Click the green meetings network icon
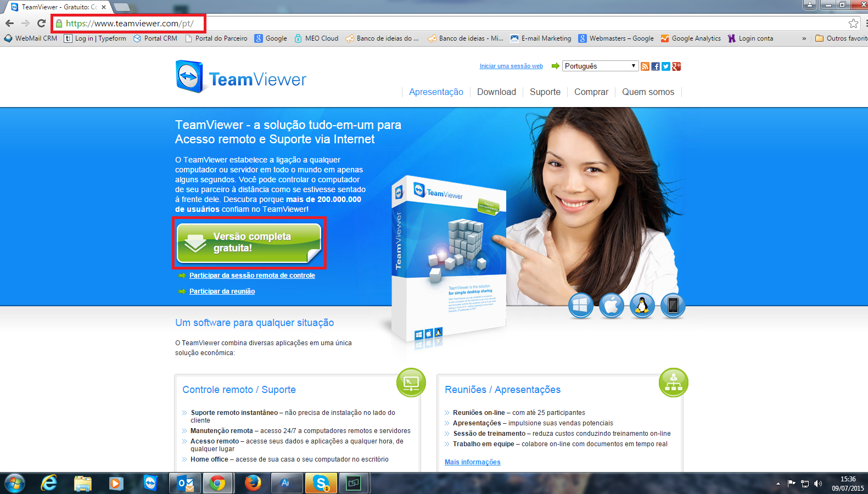This screenshot has width=868, height=494. pyautogui.click(x=674, y=383)
